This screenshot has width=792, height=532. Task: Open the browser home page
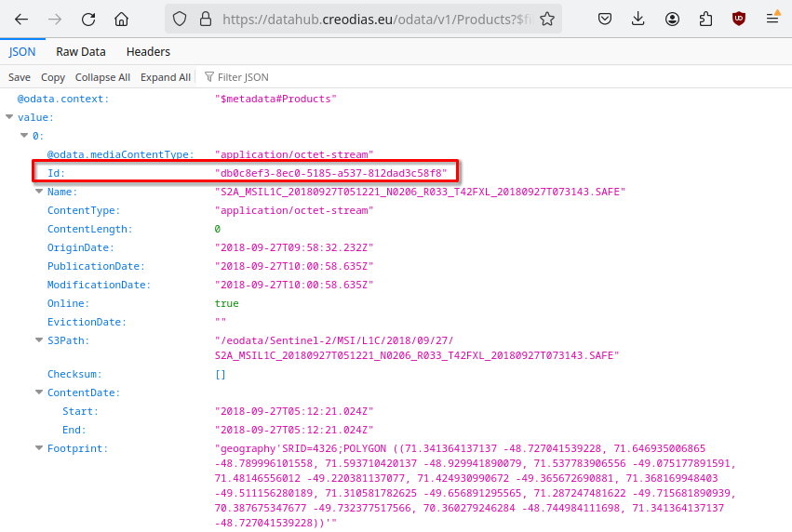tap(121, 20)
